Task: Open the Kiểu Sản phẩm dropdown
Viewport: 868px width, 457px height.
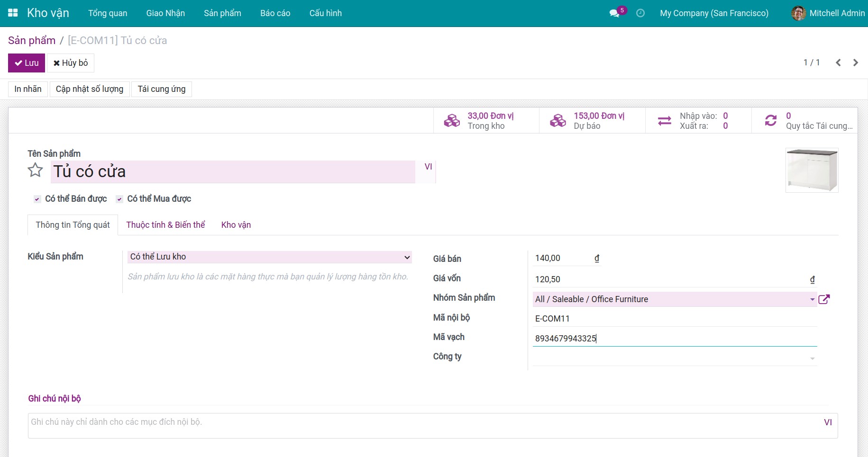Action: tap(269, 257)
